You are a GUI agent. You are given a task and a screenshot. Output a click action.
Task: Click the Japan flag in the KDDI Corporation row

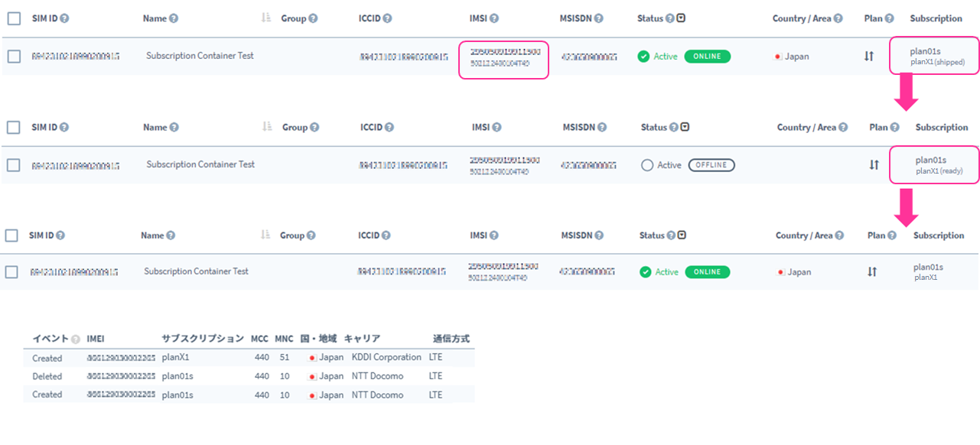tap(312, 357)
